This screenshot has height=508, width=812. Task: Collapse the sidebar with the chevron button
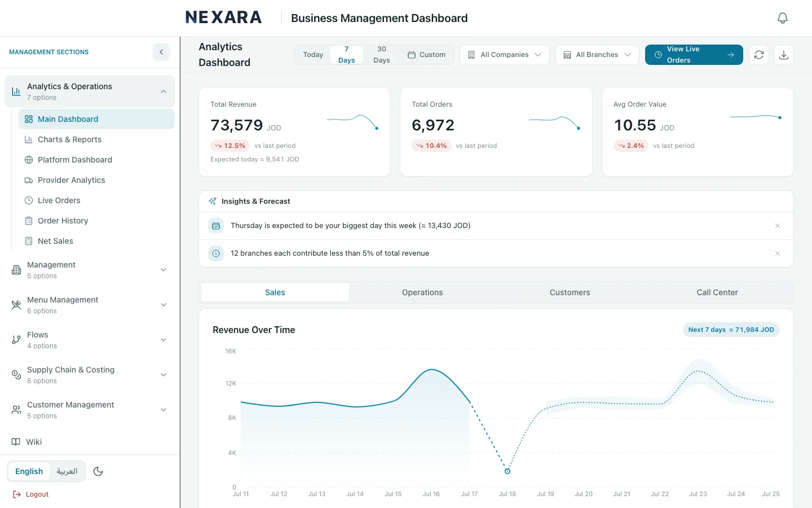161,52
